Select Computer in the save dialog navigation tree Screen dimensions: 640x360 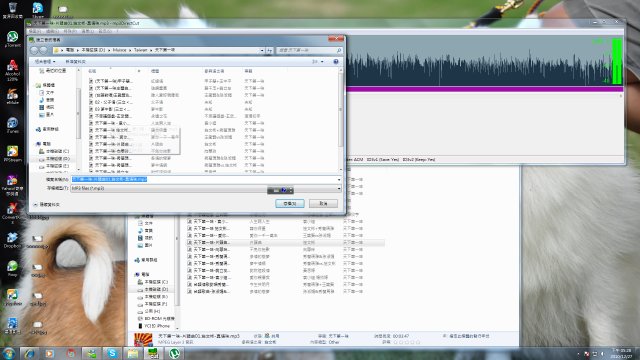44,144
